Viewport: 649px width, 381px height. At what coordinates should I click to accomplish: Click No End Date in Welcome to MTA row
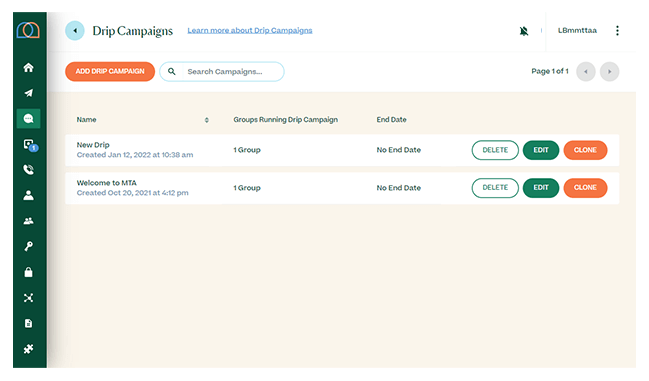(399, 188)
